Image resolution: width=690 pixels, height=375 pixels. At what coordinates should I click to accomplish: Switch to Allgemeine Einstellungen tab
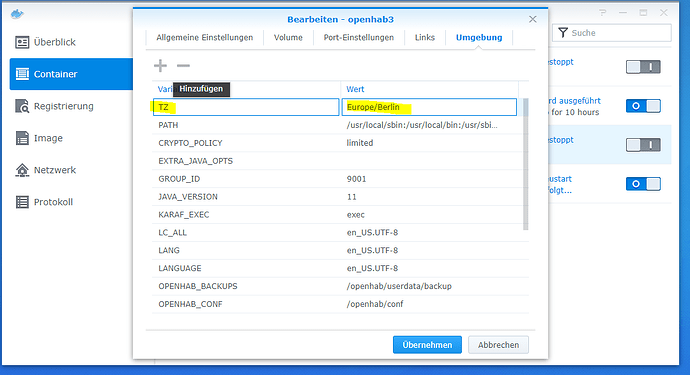(205, 37)
